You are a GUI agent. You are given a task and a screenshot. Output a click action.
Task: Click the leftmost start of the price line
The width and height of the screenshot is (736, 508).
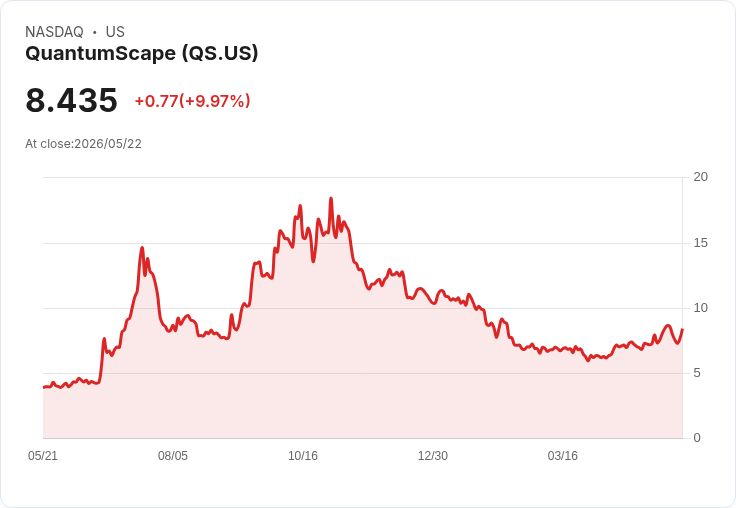[x=44, y=387]
